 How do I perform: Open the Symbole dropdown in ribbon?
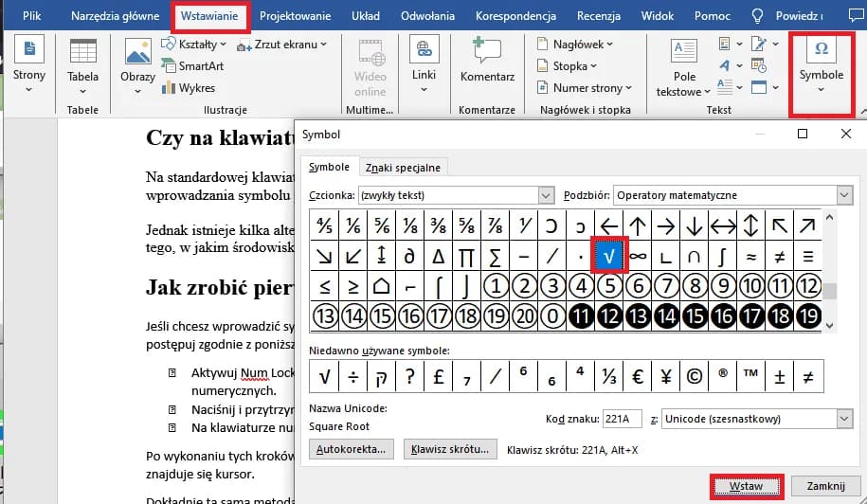(821, 63)
